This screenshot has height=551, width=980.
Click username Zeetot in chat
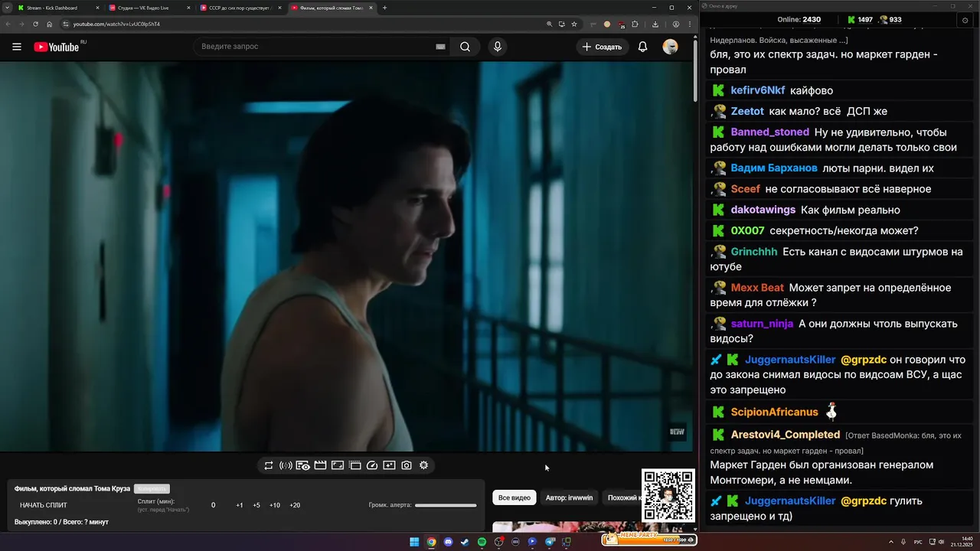click(x=747, y=111)
